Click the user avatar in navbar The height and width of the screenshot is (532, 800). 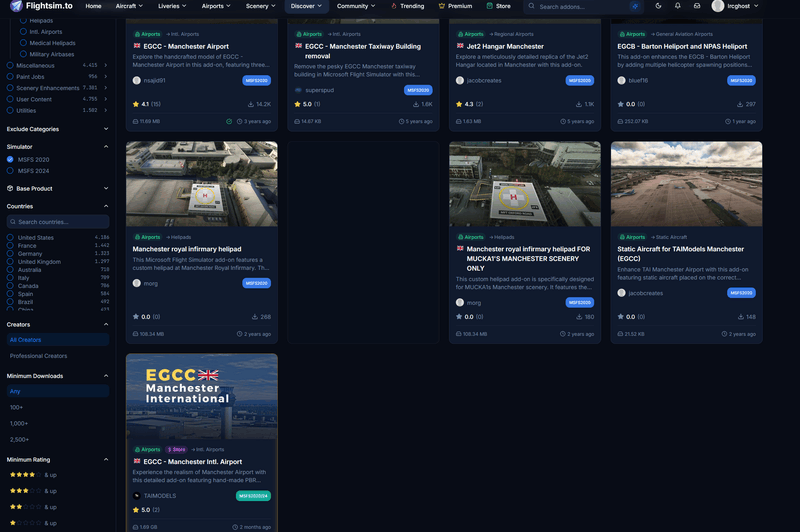[718, 6]
